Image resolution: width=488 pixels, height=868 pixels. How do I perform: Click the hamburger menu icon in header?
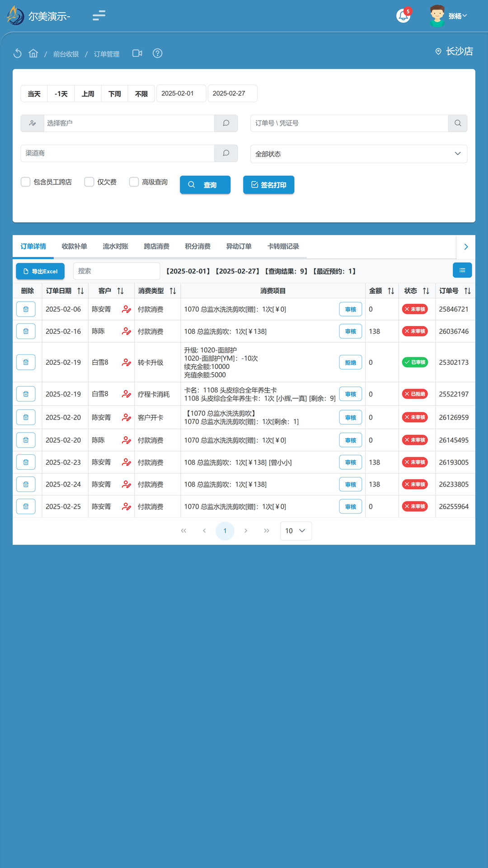[99, 16]
